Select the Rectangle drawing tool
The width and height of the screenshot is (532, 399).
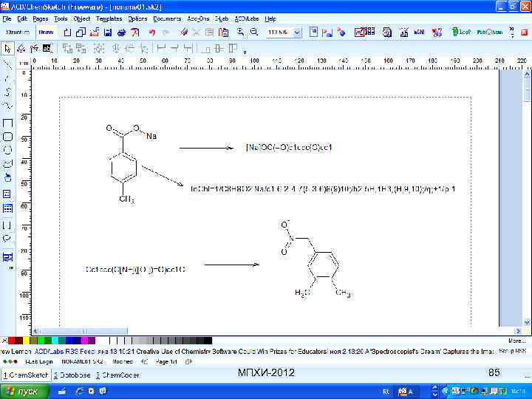7,123
